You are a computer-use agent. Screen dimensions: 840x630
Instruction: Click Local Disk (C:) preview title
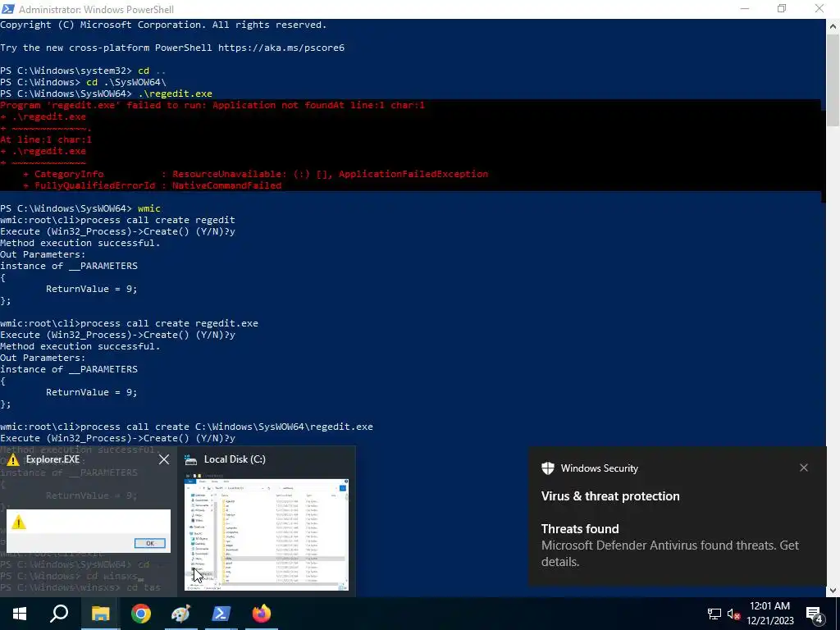click(235, 459)
